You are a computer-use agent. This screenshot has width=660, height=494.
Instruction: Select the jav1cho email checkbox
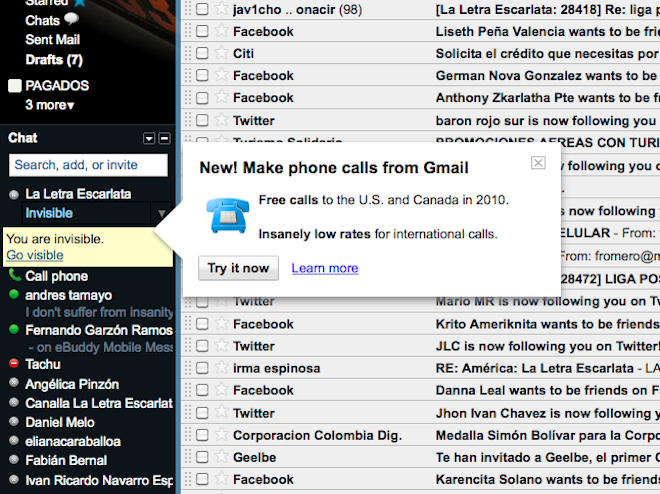click(202, 9)
